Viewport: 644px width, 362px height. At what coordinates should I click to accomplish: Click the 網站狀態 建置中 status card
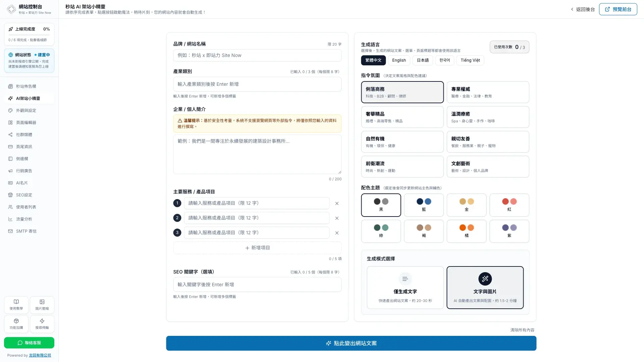pos(29,60)
